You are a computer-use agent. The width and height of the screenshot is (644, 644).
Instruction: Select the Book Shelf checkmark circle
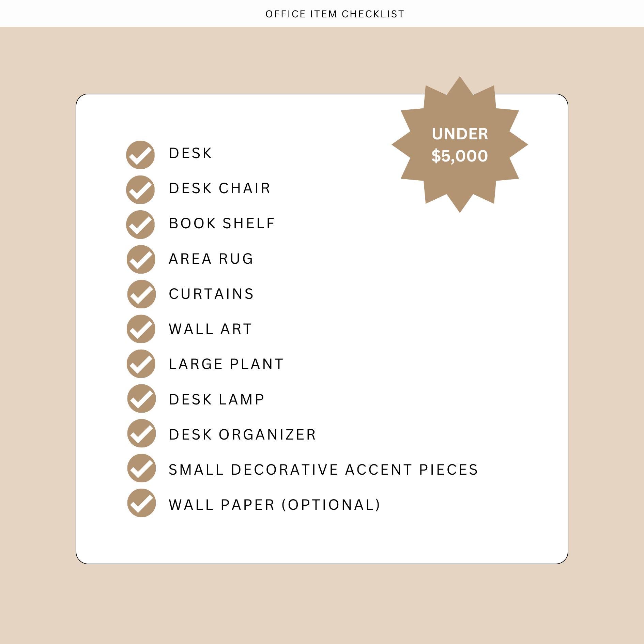click(x=140, y=224)
